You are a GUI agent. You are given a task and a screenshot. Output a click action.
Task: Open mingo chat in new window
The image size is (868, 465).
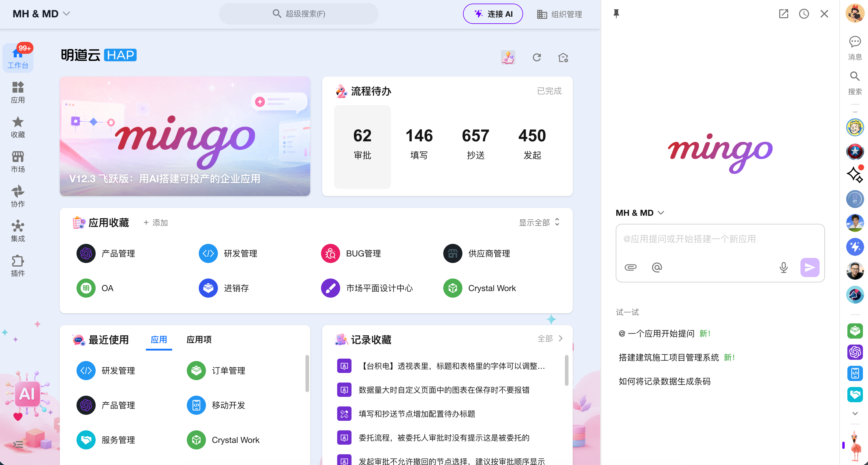pyautogui.click(x=783, y=14)
